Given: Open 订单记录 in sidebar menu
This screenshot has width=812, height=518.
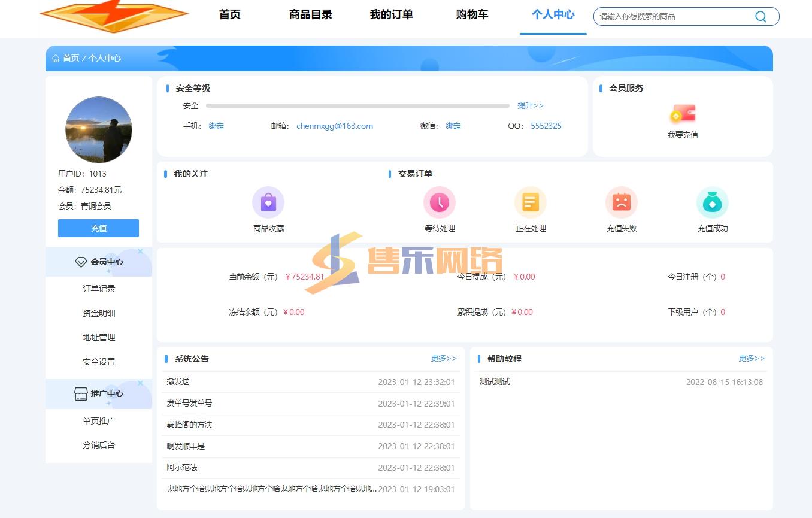Looking at the screenshot, I should 99,289.
